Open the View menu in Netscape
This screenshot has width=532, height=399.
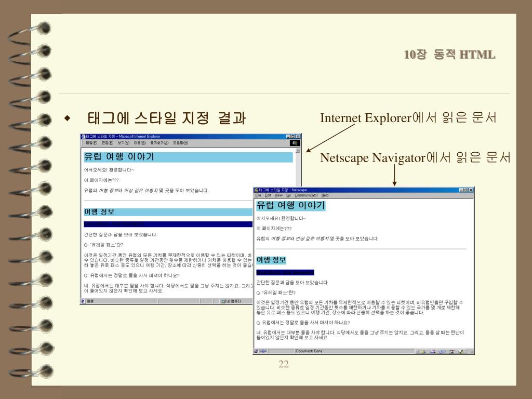[x=278, y=195]
